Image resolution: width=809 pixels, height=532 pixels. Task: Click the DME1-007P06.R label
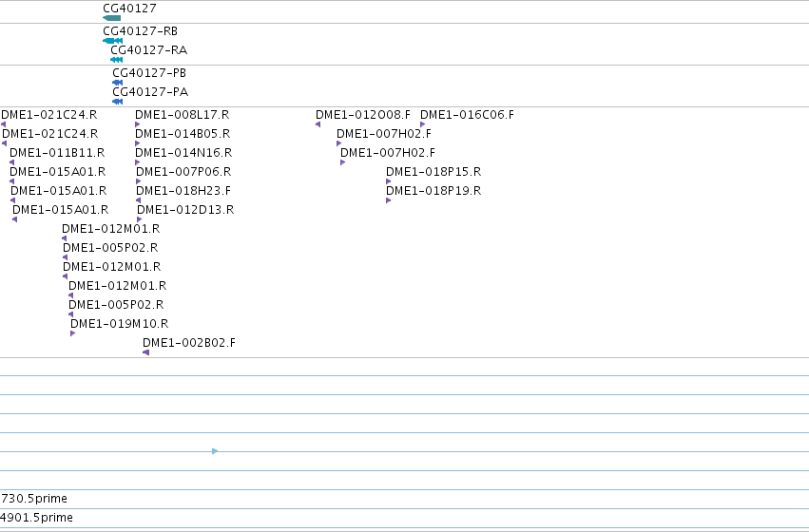(x=183, y=172)
